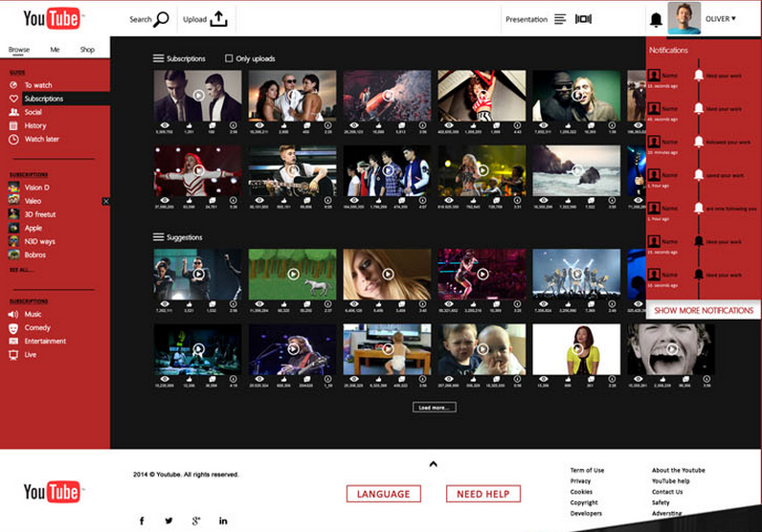
Task: Collapse footer with the up chevron
Action: (x=433, y=464)
